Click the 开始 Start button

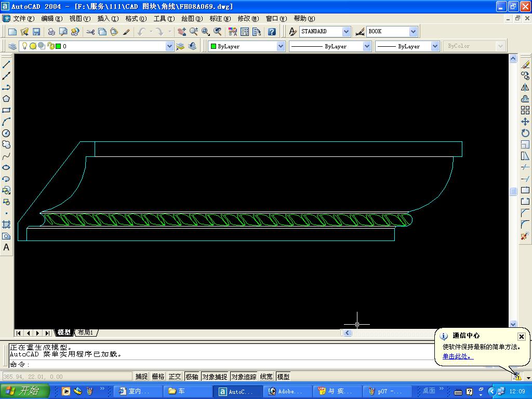(x=25, y=391)
